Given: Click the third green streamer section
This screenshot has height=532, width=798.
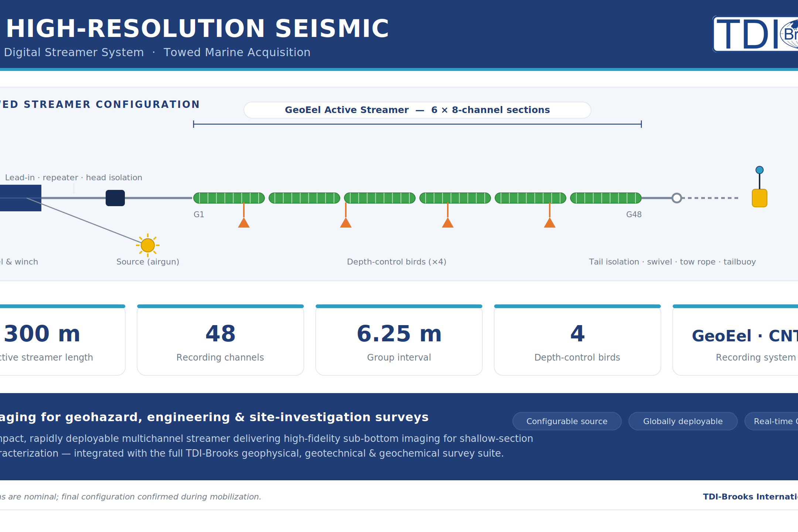Looking at the screenshot, I should point(380,198).
